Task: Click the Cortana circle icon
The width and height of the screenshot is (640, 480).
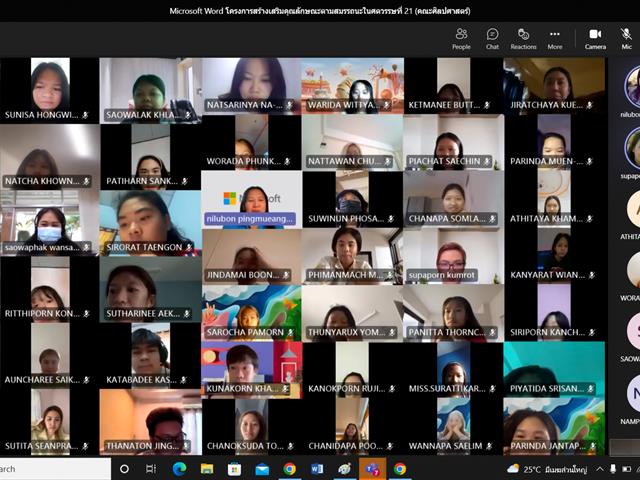Action: tap(124, 469)
